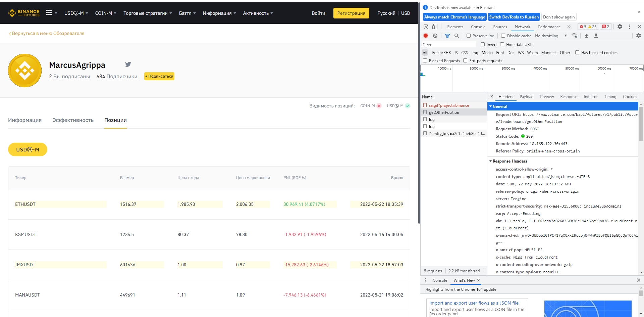644x317 pixels.
Task: Open the issues counter badge
Action: [605, 27]
